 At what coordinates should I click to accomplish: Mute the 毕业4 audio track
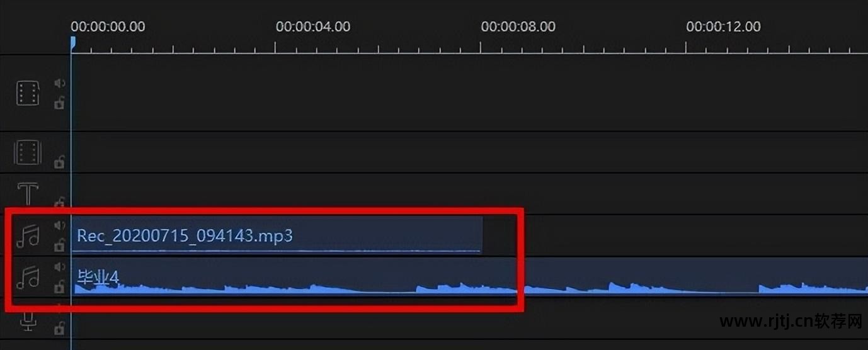coord(59,267)
